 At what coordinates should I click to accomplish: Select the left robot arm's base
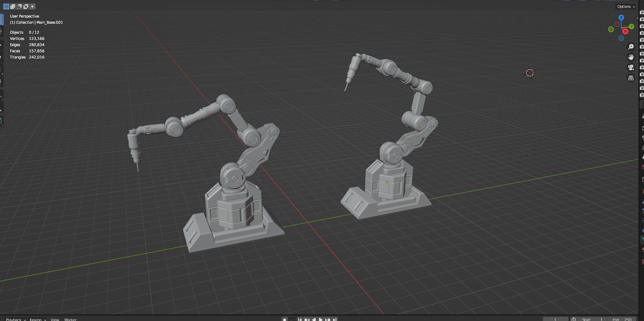233,220
